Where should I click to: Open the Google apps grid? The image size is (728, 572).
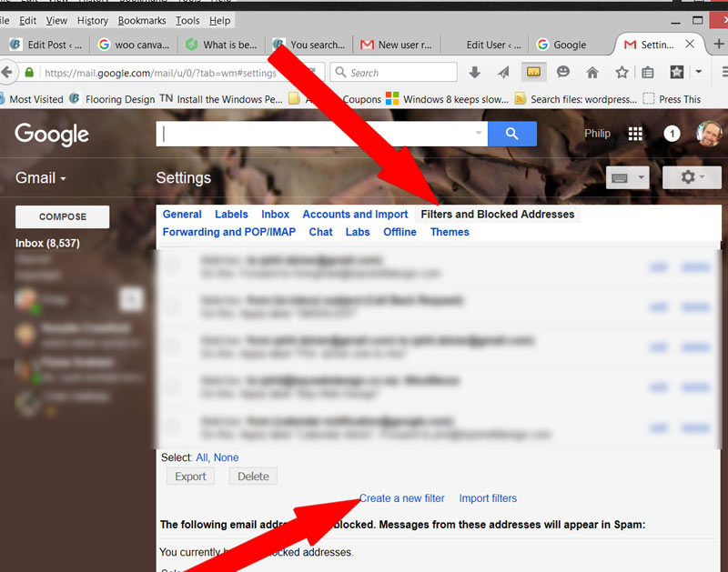point(635,134)
